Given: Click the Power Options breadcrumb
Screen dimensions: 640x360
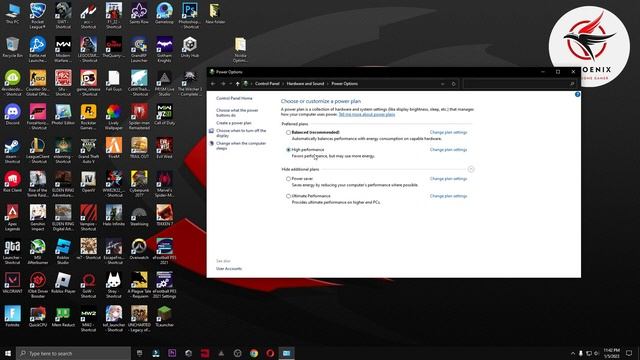Looking at the screenshot, I should point(344,84).
